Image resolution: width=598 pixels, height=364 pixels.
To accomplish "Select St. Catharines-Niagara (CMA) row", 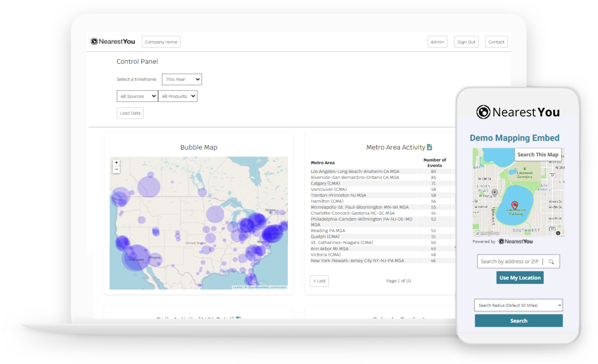I will tap(382, 243).
